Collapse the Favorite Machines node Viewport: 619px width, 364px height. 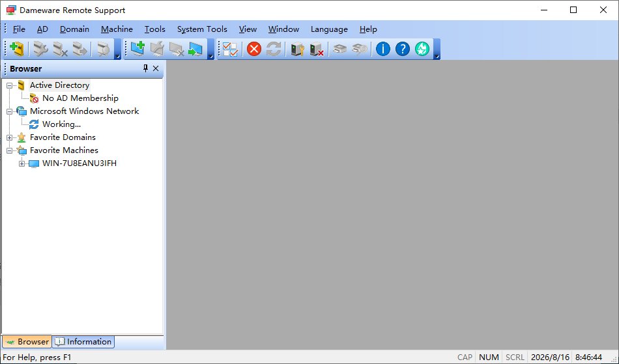[10, 150]
